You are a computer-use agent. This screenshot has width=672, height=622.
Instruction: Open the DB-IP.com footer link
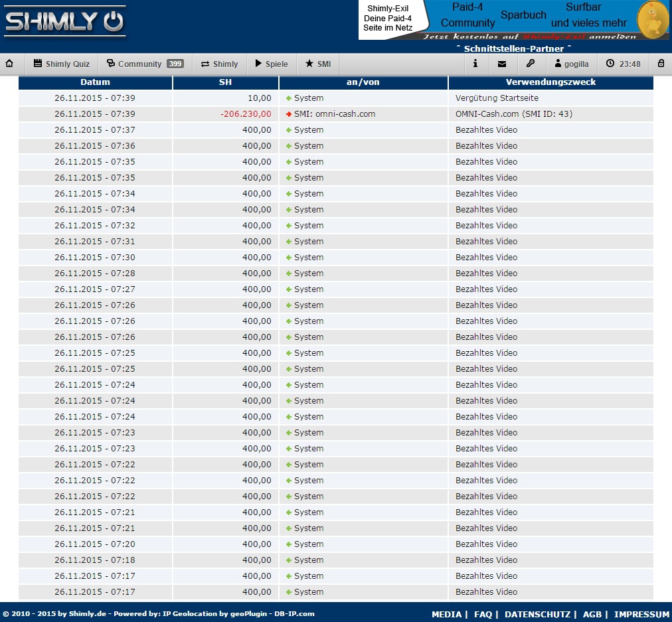(294, 613)
